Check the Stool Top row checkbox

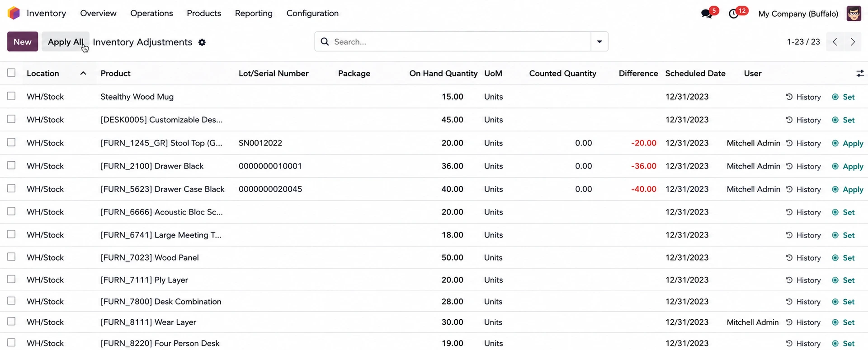click(11, 142)
